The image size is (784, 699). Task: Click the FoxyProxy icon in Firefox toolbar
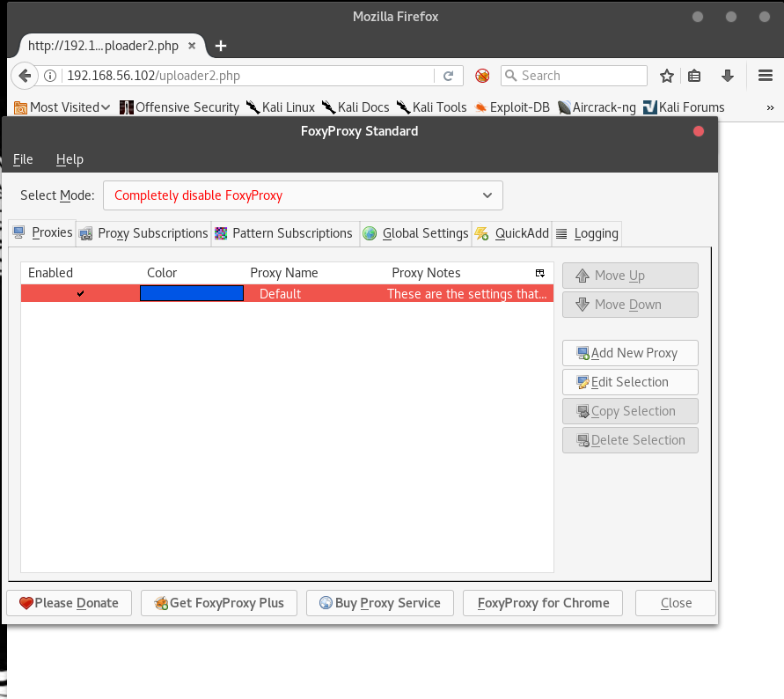click(x=482, y=76)
